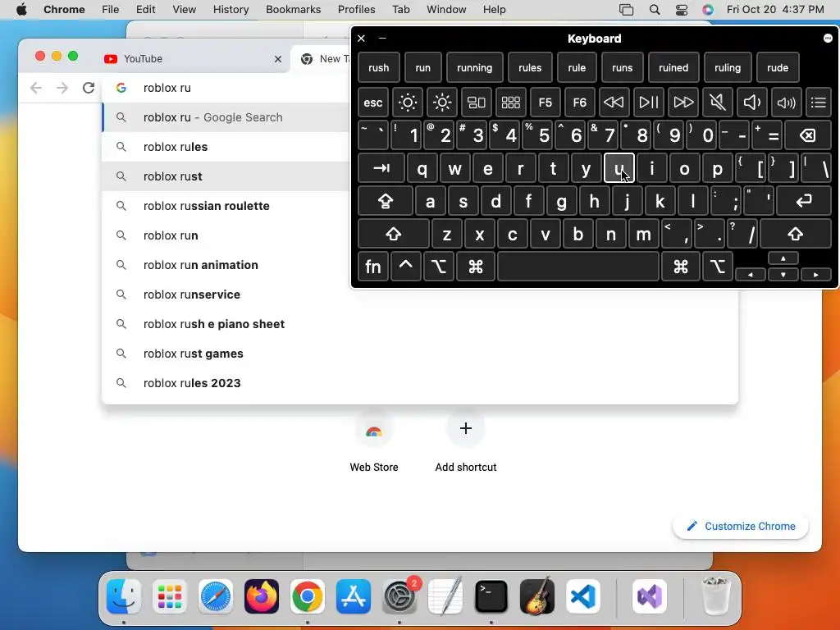Toggle the right option key

[x=718, y=267]
